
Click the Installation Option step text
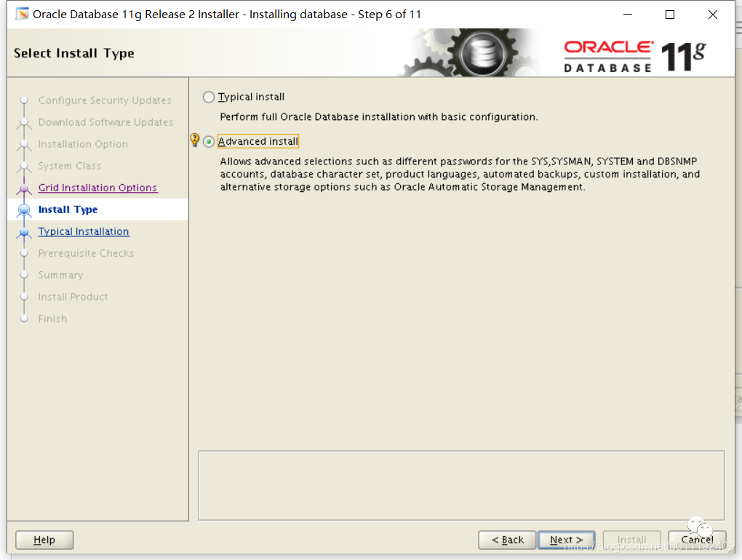tap(83, 144)
